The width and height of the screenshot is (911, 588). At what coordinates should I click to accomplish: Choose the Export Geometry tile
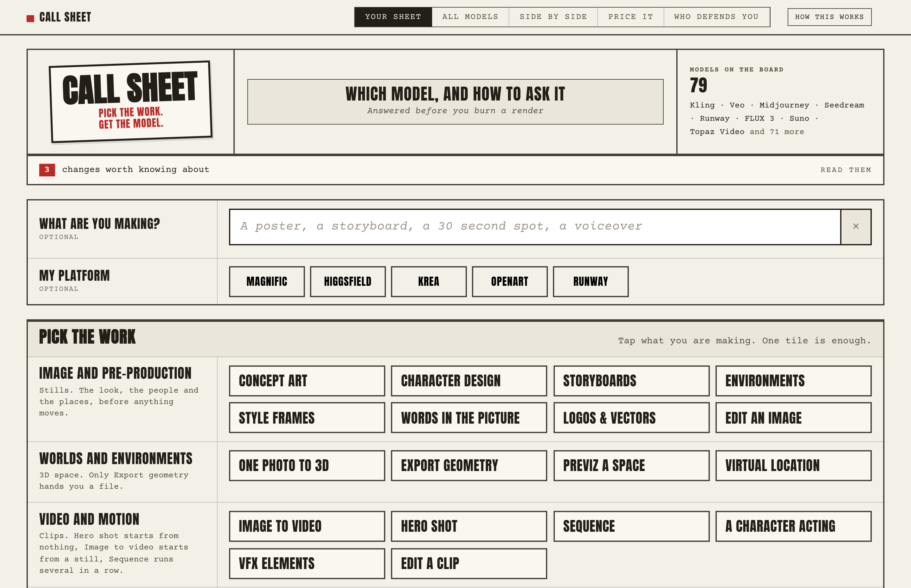click(469, 465)
